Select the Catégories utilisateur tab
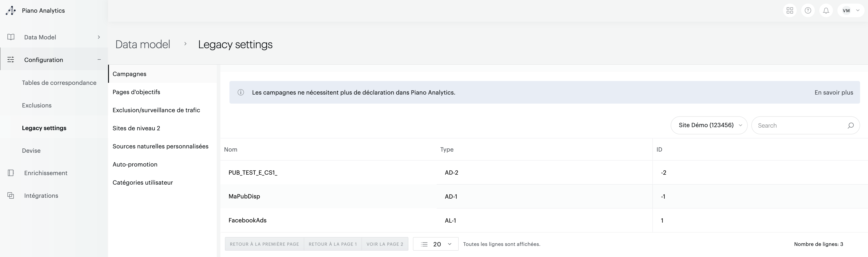Image resolution: width=868 pixels, height=257 pixels. 142,182
